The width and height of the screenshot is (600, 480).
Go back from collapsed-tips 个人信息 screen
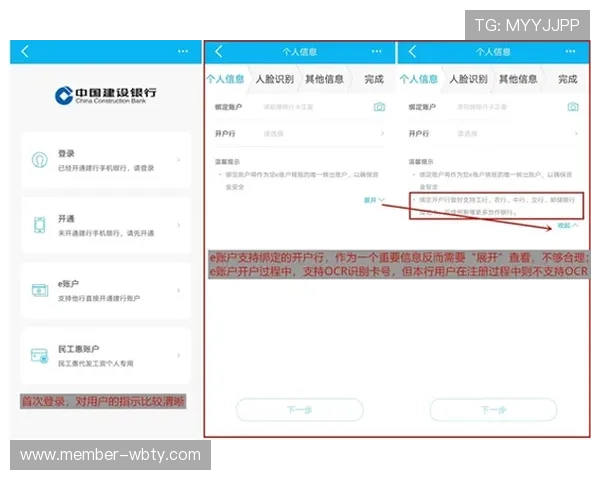click(219, 51)
